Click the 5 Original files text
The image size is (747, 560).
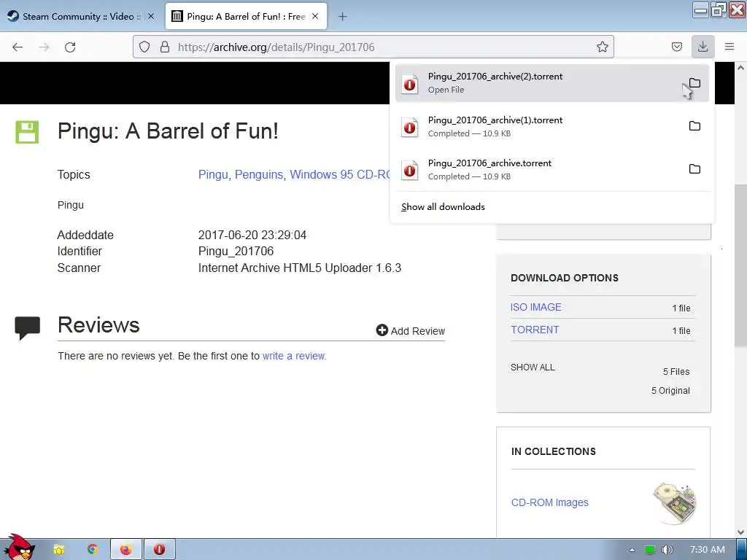pos(670,391)
